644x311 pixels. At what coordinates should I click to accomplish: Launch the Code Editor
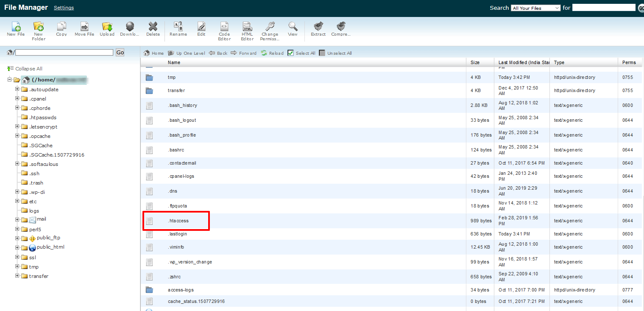point(224,26)
